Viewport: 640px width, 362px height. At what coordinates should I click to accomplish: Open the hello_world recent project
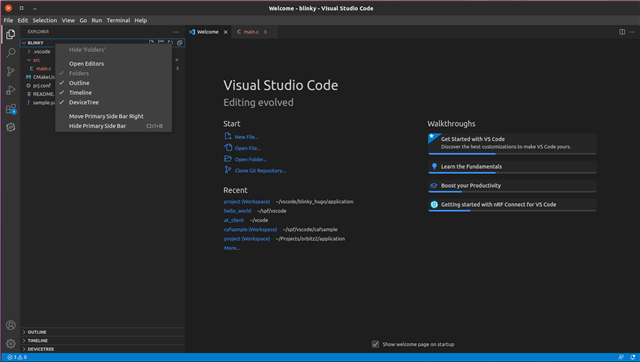[x=238, y=211]
